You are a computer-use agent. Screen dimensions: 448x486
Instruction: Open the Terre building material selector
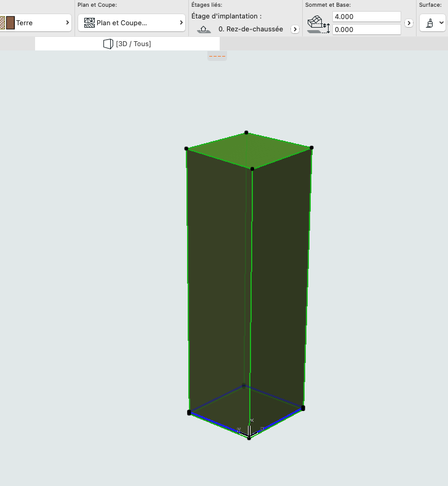pos(35,23)
